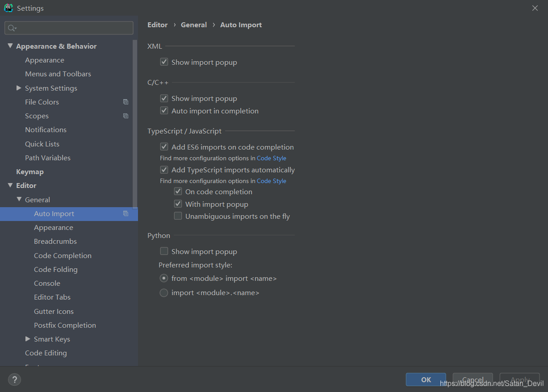Open Appearance under Appearance & Behavior
The height and width of the screenshot is (392, 548).
[45, 60]
